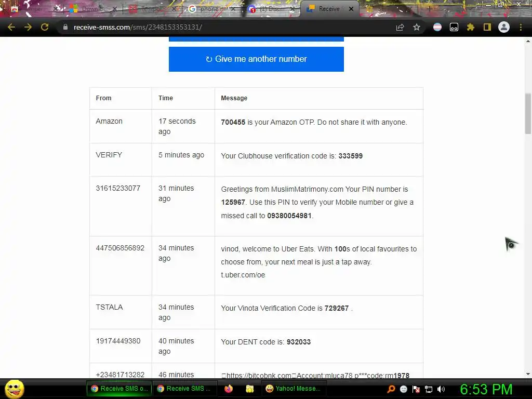This screenshot has width=532, height=399.
Task: Click the t.uber.com/oe text
Action: 243,275
